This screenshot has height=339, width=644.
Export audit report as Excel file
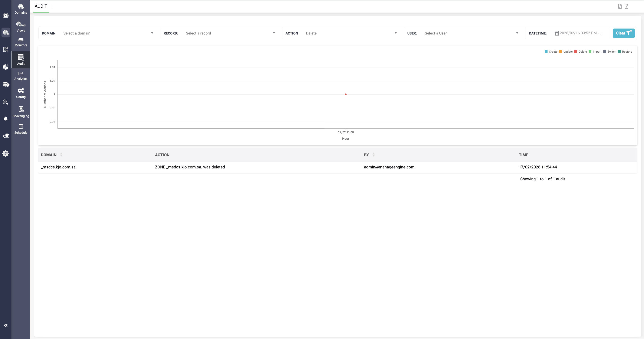pos(626,6)
